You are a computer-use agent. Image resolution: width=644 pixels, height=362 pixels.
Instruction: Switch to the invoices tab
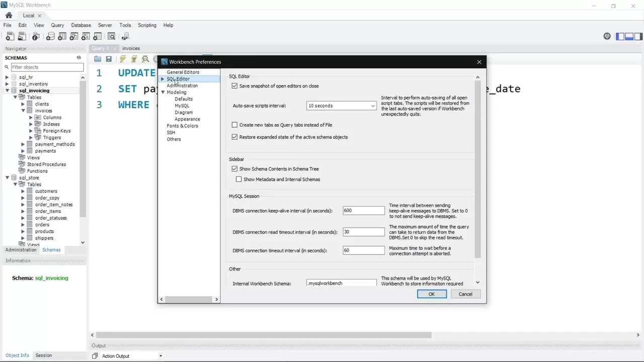(x=131, y=48)
